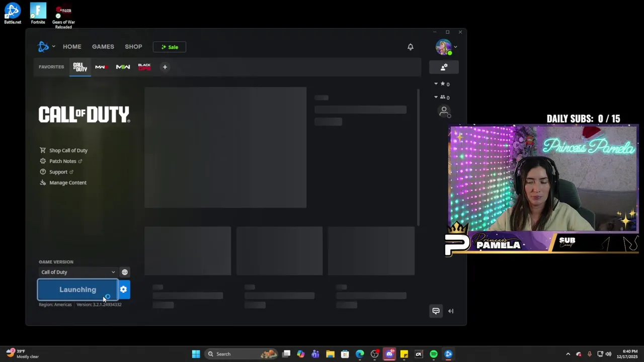The width and height of the screenshot is (644, 362).
Task: Open Gears of War Reloaded shortcut
Action: tap(63, 17)
